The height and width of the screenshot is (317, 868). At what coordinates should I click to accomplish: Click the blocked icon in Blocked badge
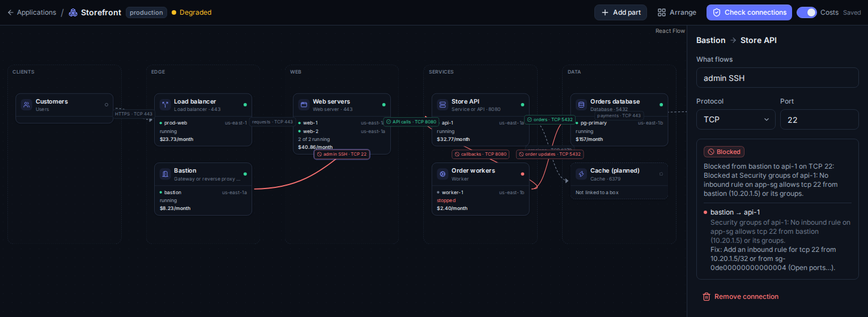(710, 152)
